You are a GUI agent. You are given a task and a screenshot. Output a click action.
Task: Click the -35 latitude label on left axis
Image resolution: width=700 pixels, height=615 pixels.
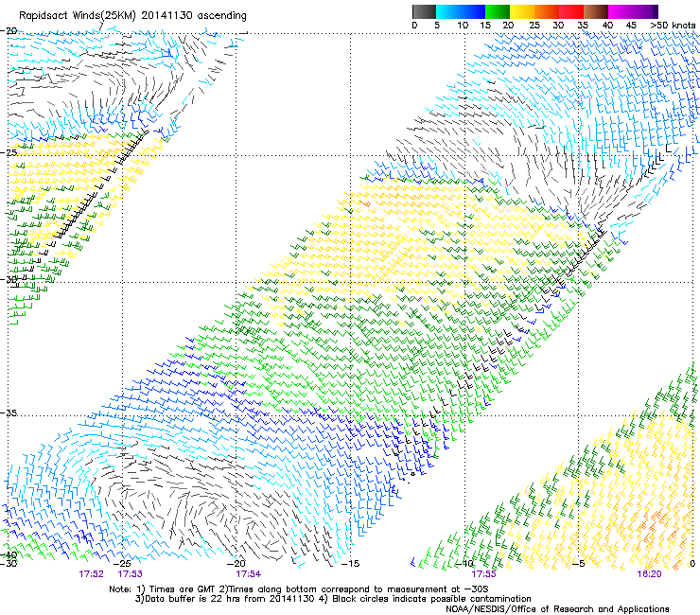pyautogui.click(x=9, y=413)
